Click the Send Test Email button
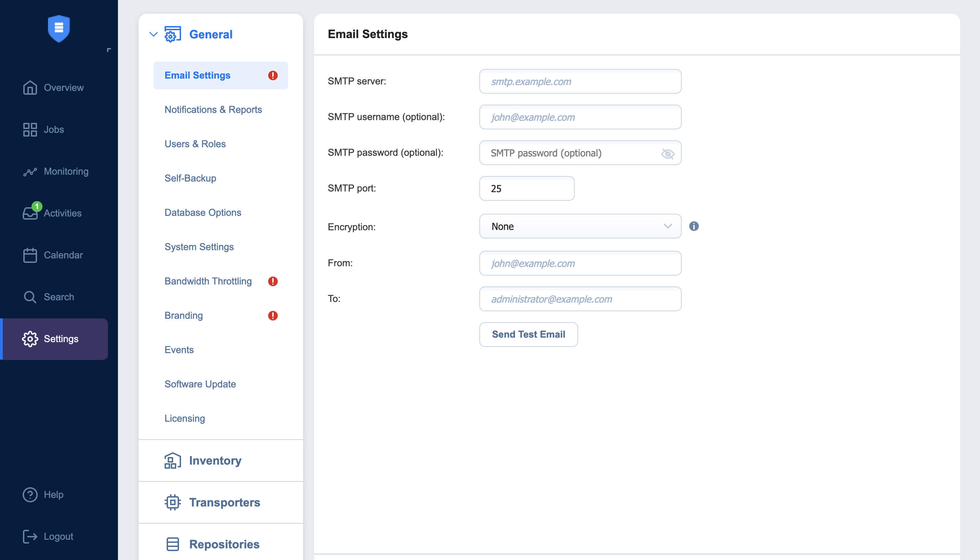This screenshot has height=560, width=980. pos(528,334)
